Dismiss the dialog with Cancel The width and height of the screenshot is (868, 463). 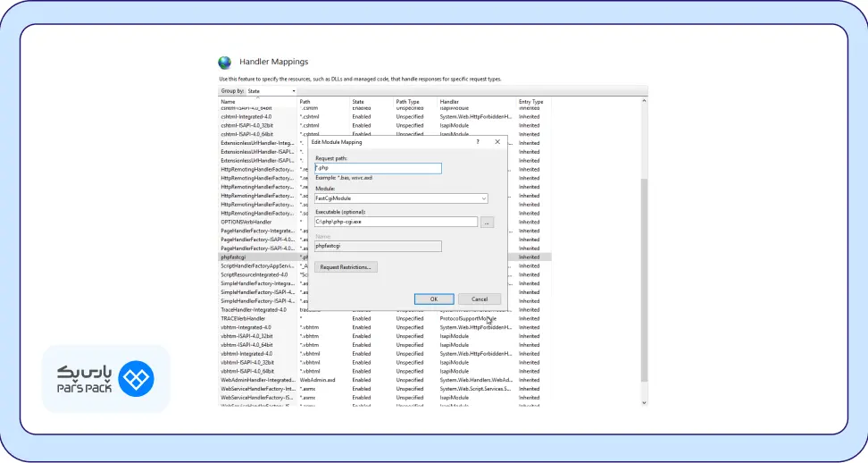click(480, 299)
